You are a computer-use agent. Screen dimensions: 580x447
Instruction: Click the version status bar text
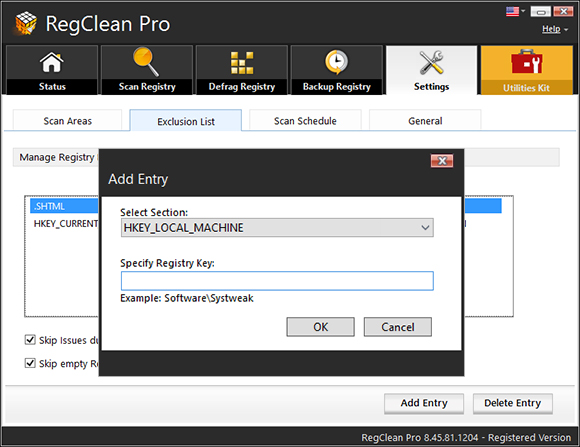click(466, 437)
